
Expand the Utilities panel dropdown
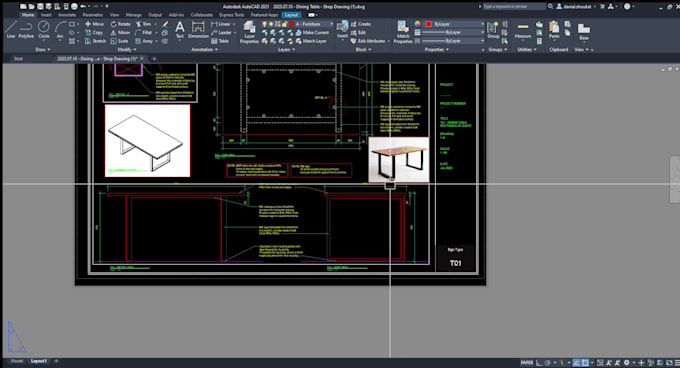pyautogui.click(x=526, y=49)
